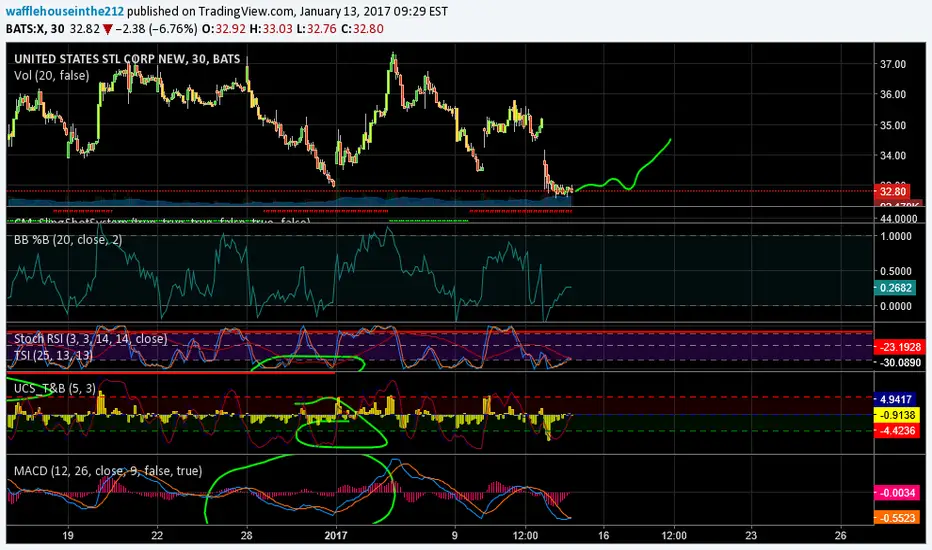Viewport: 932px width, 550px height.
Task: Click the red -23.1928 value tag
Action: point(899,347)
